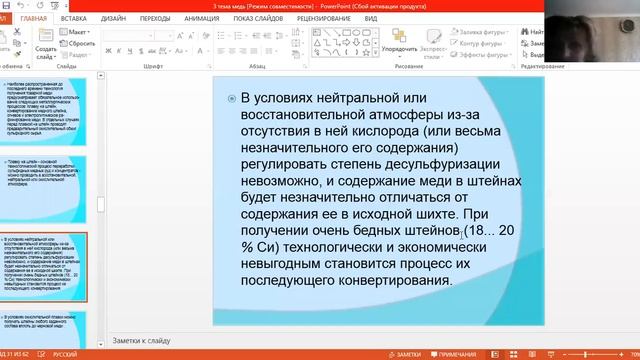Open the ВСТАВКА tab
640x360 pixels.
73,18
